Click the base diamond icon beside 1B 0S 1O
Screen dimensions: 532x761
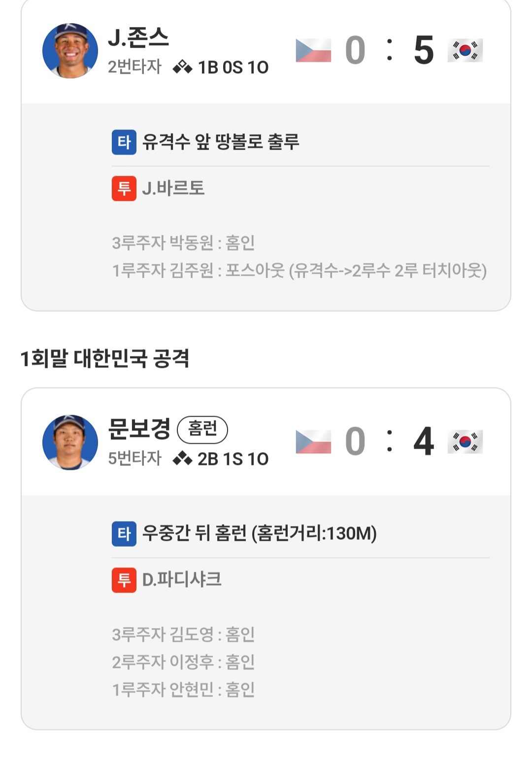click(x=182, y=67)
